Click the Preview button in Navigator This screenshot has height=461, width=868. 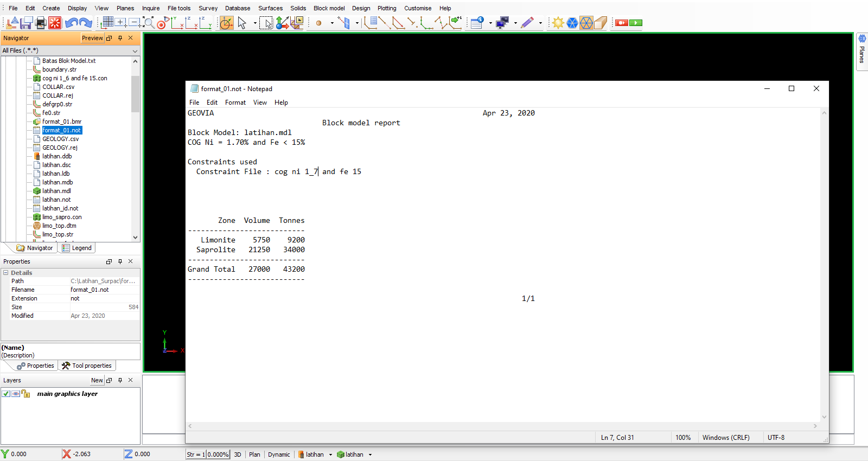tap(92, 38)
